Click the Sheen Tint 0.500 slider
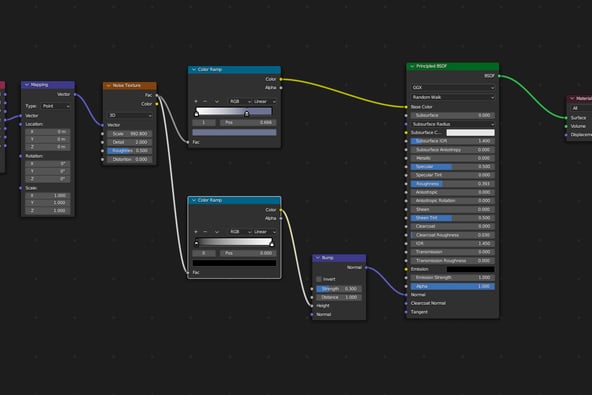The image size is (592, 395). click(x=452, y=218)
